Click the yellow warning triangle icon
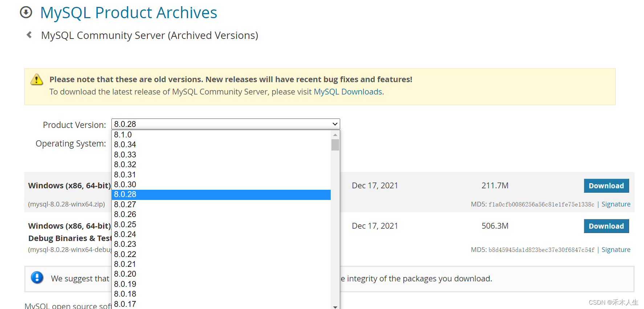 point(36,80)
